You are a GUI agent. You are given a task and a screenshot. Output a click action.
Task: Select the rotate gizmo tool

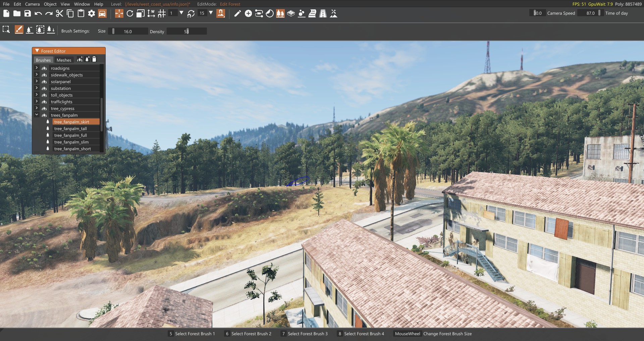coord(130,13)
